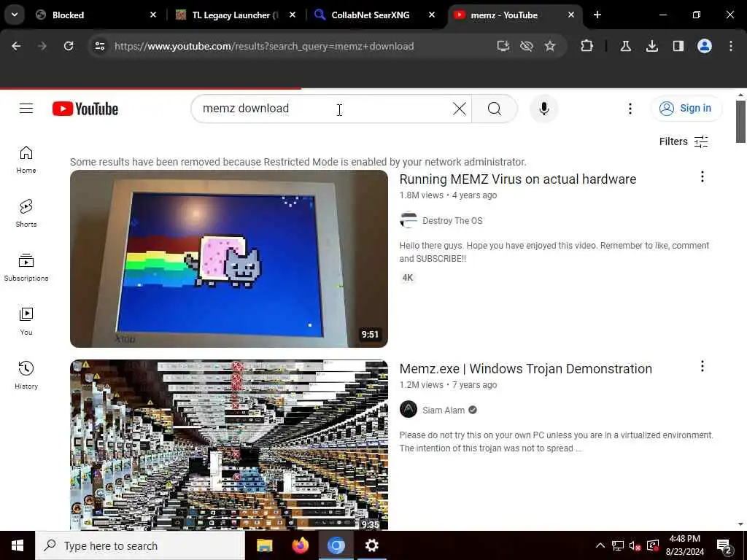Open Chrome Labs flask icon

(x=625, y=46)
